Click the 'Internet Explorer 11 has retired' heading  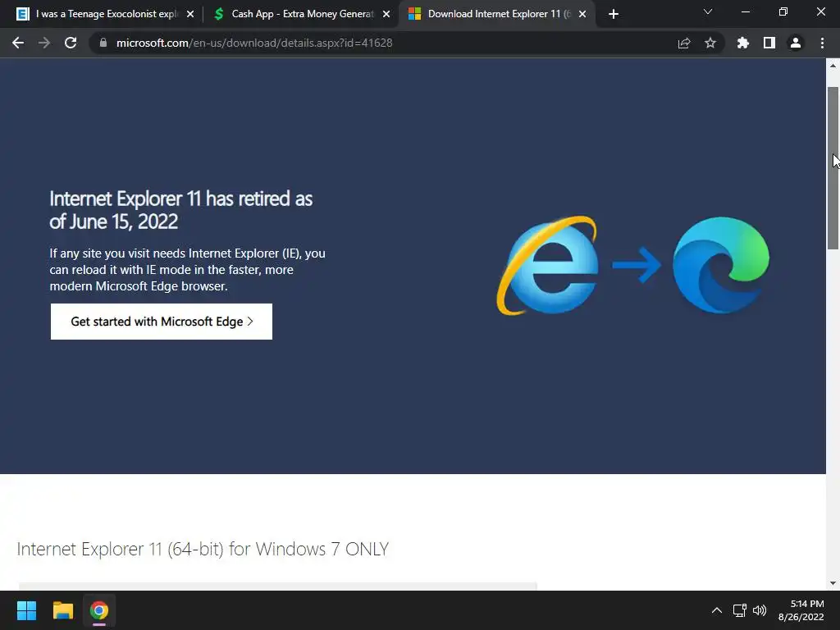point(181,210)
